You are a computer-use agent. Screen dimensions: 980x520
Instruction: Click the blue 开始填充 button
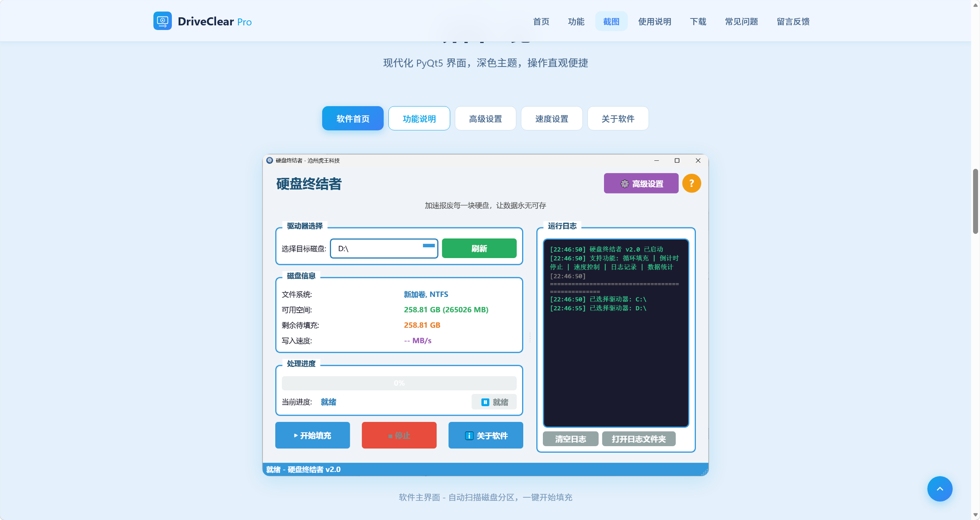tap(313, 435)
